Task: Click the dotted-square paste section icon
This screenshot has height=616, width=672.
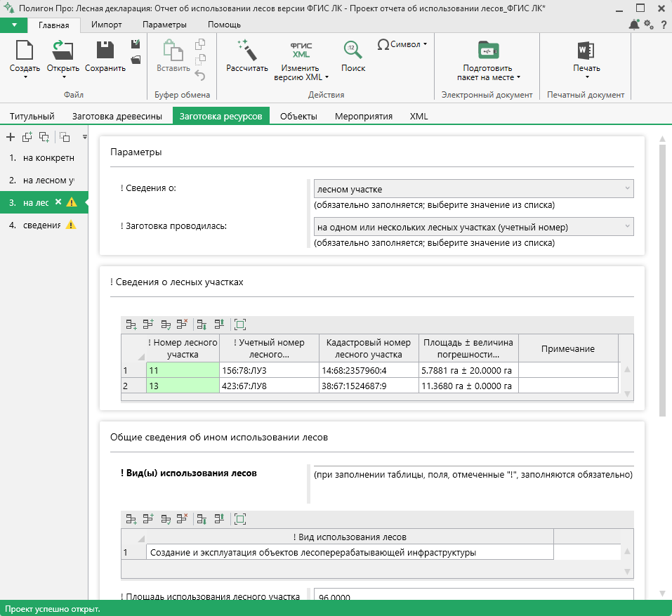Action: [x=65, y=137]
